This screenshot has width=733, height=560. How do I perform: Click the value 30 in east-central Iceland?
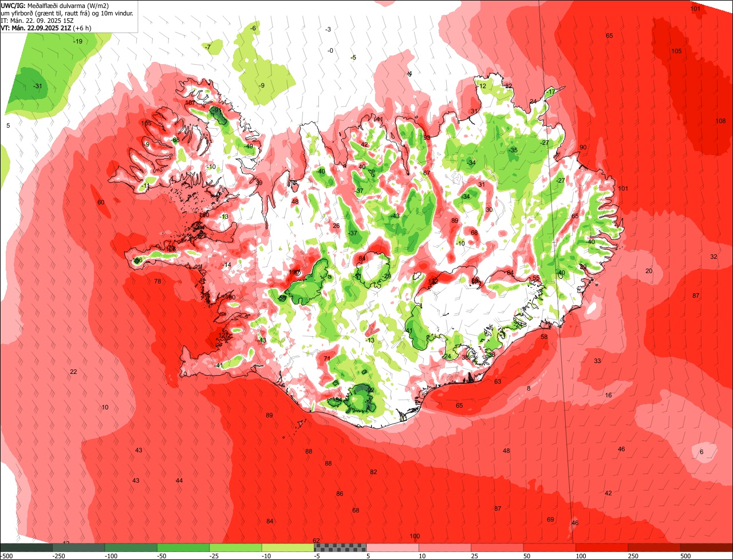[x=489, y=210]
